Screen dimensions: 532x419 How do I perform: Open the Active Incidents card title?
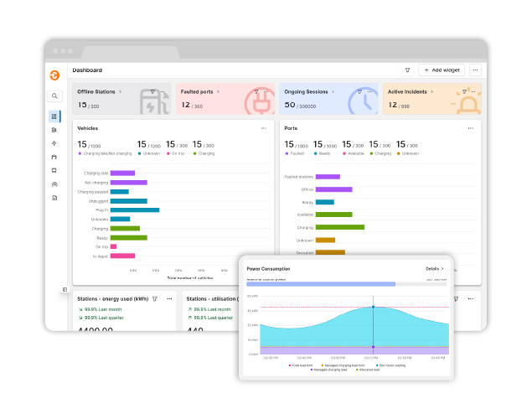408,91
